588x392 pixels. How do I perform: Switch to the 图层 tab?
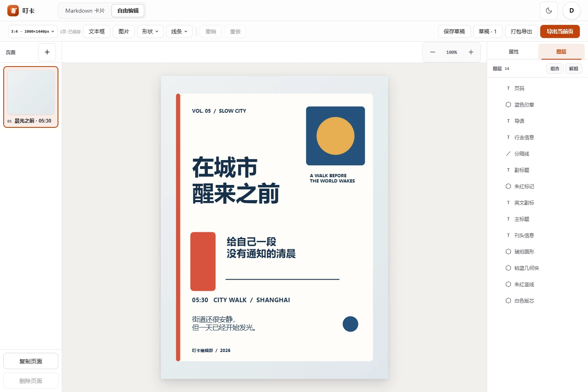pos(561,52)
